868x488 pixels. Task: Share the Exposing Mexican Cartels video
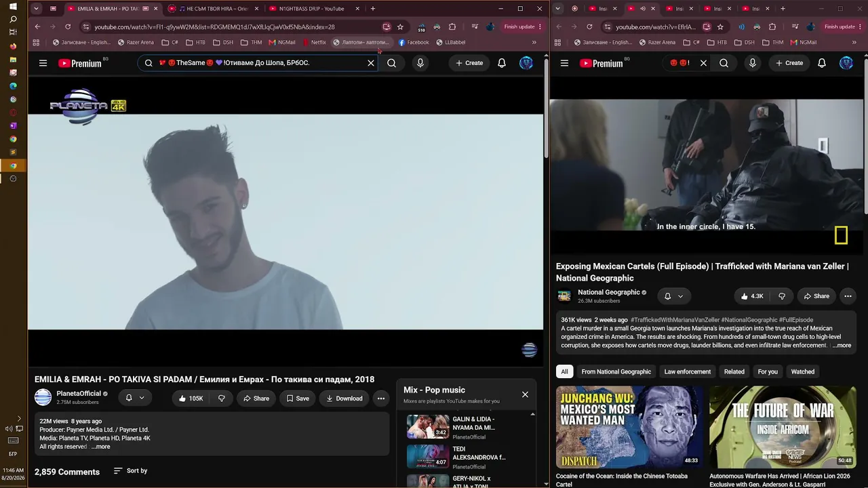816,296
